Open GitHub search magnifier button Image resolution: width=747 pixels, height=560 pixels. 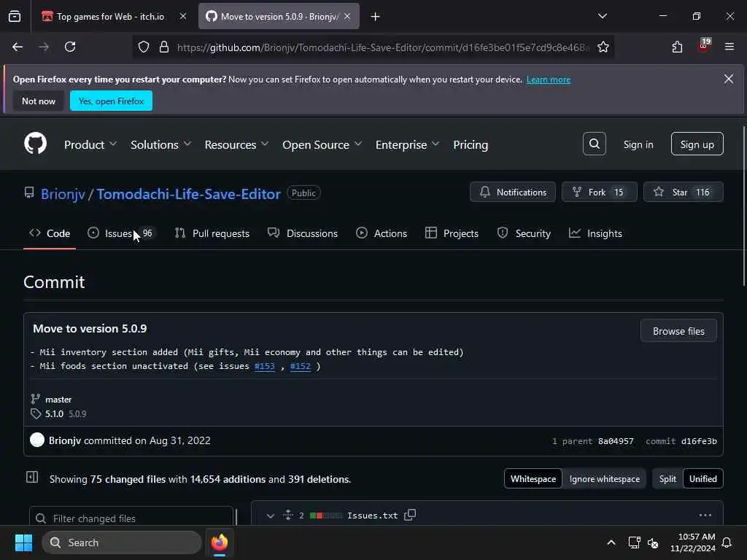(x=594, y=144)
